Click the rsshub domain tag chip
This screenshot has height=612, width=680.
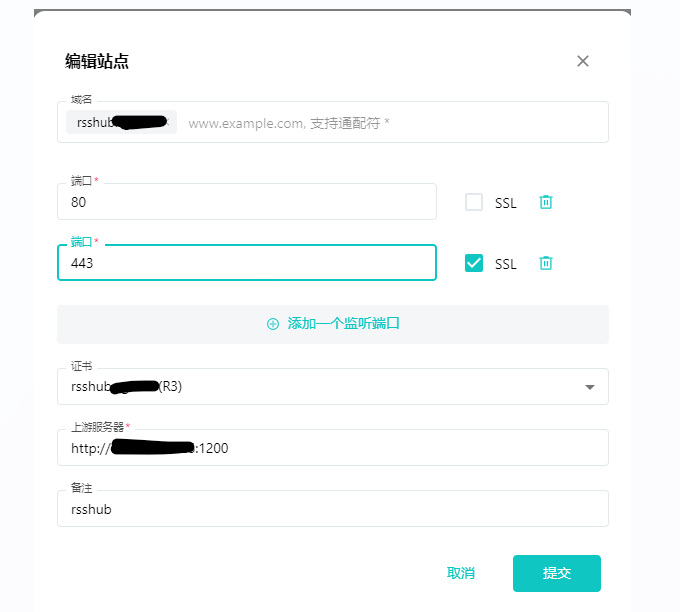120,123
